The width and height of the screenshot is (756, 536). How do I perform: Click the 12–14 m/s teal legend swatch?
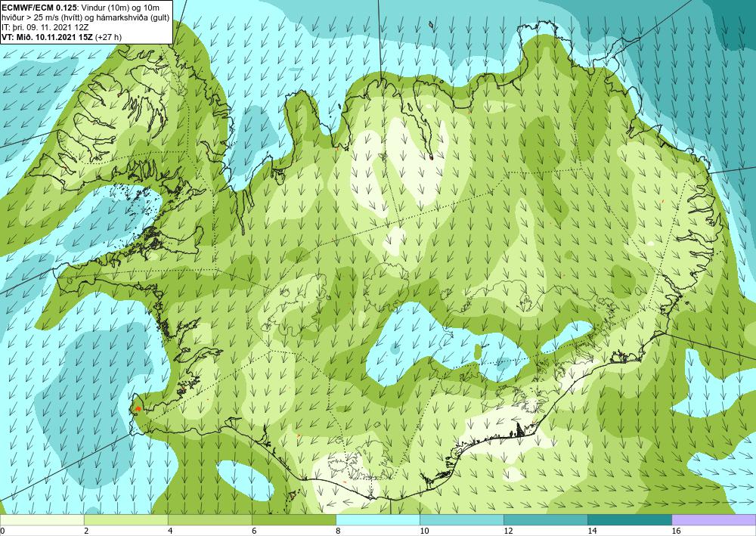point(545,520)
